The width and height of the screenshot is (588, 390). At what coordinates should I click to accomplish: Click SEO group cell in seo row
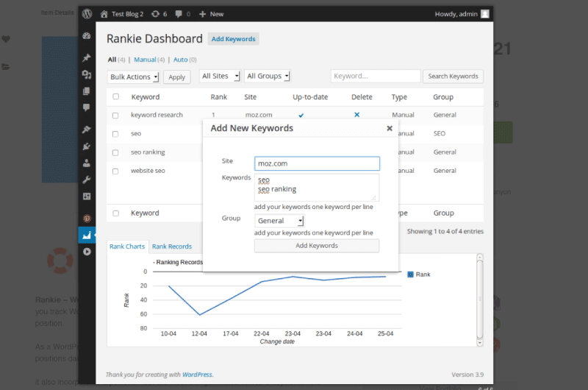click(x=439, y=133)
